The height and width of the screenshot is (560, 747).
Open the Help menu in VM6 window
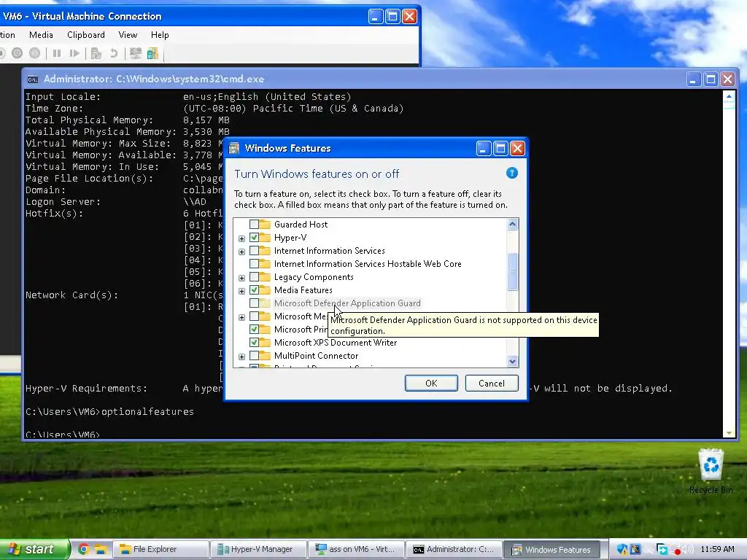[160, 35]
